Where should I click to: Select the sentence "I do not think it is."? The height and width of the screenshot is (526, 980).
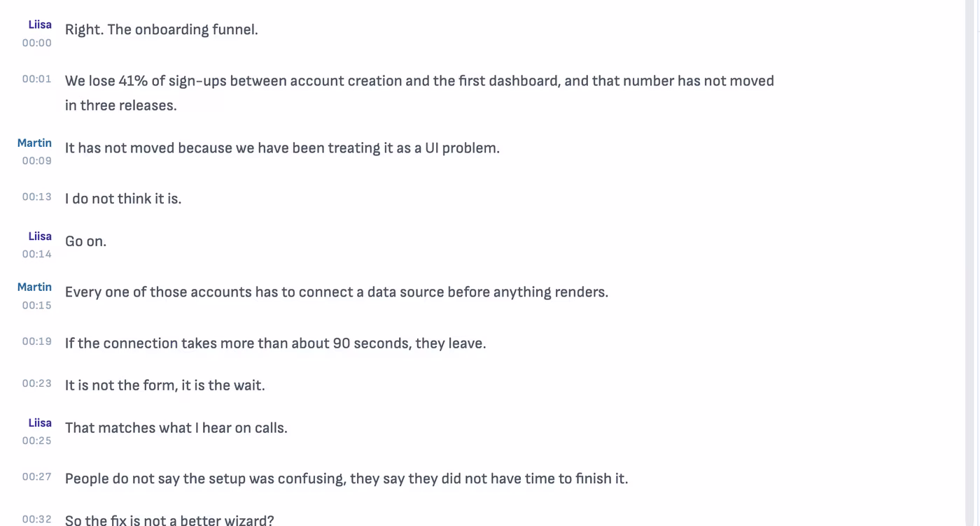coord(123,199)
